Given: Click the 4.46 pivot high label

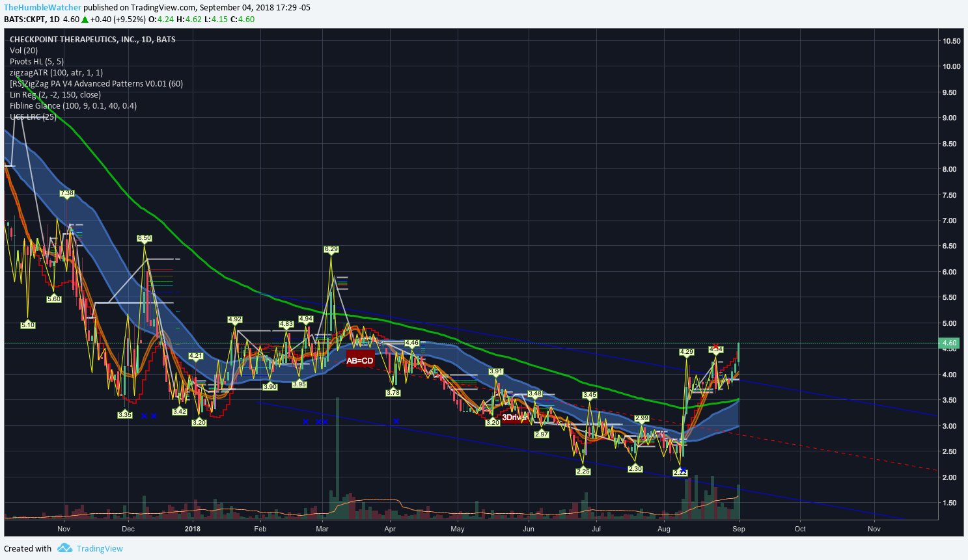Looking at the screenshot, I should pos(412,343).
